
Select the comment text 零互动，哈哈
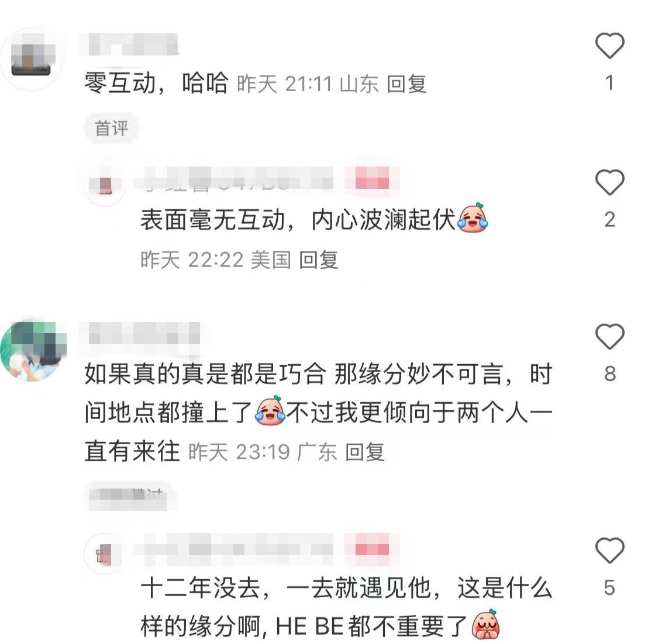point(157,83)
